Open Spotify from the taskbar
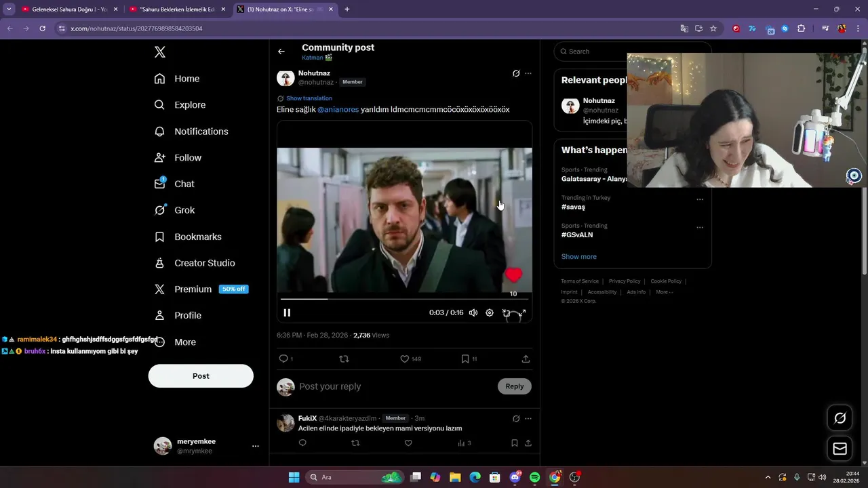 click(534, 477)
